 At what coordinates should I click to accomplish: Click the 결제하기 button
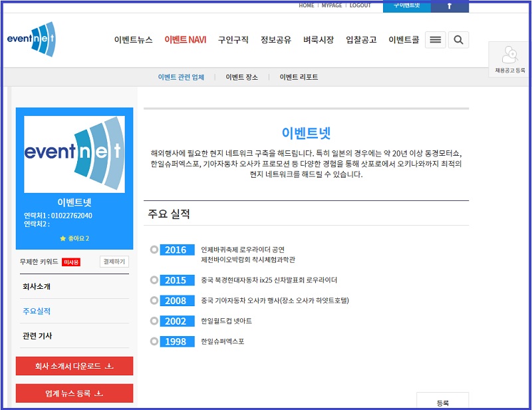114,262
